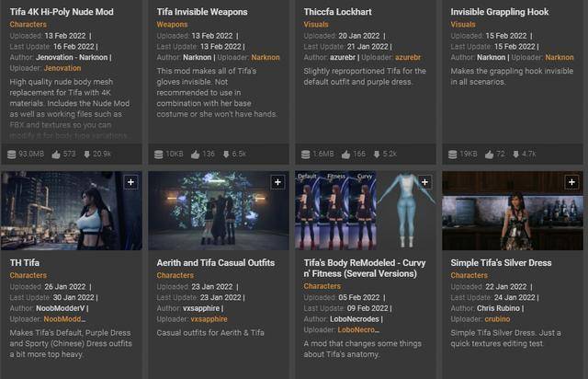Select upload date '26 Jan 2022' on TH Tifa

point(65,287)
